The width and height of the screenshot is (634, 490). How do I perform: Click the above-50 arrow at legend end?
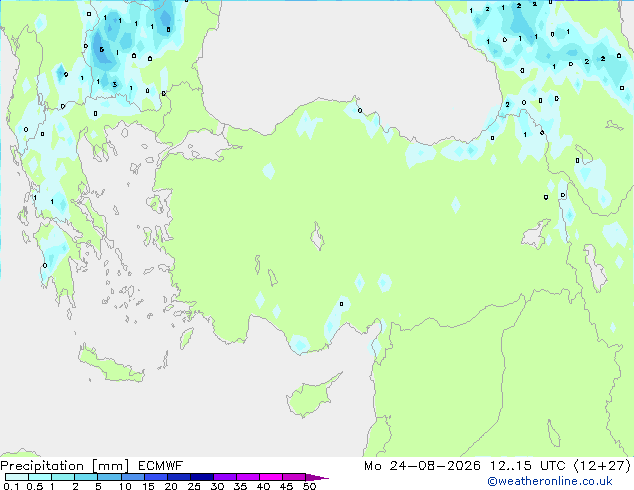point(317,477)
